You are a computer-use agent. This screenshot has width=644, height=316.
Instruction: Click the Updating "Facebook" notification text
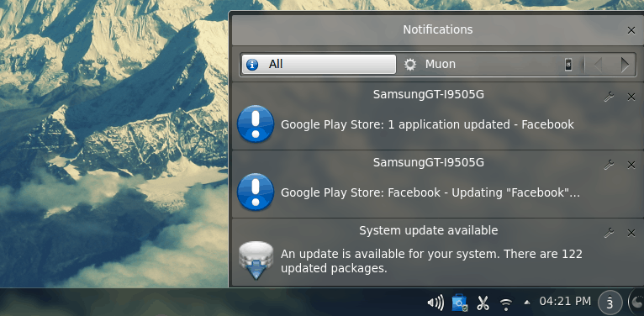click(x=430, y=193)
